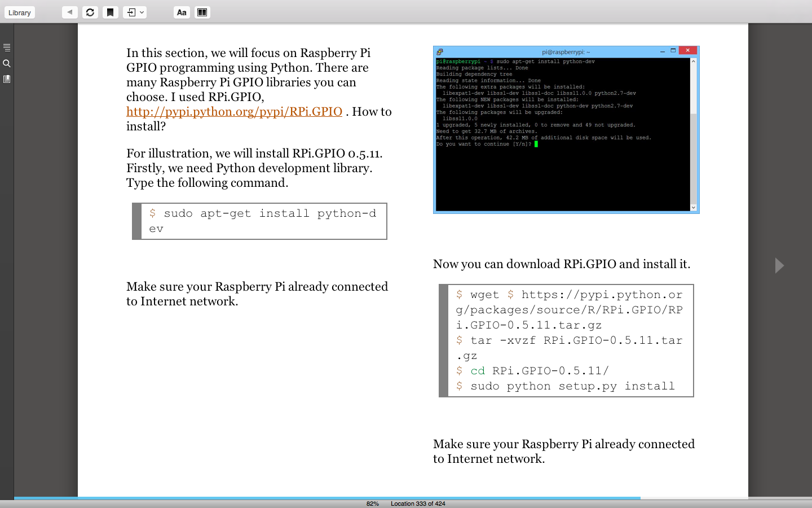The width and height of the screenshot is (812, 508).
Task: Click the terminal screenshot image
Action: point(566,130)
